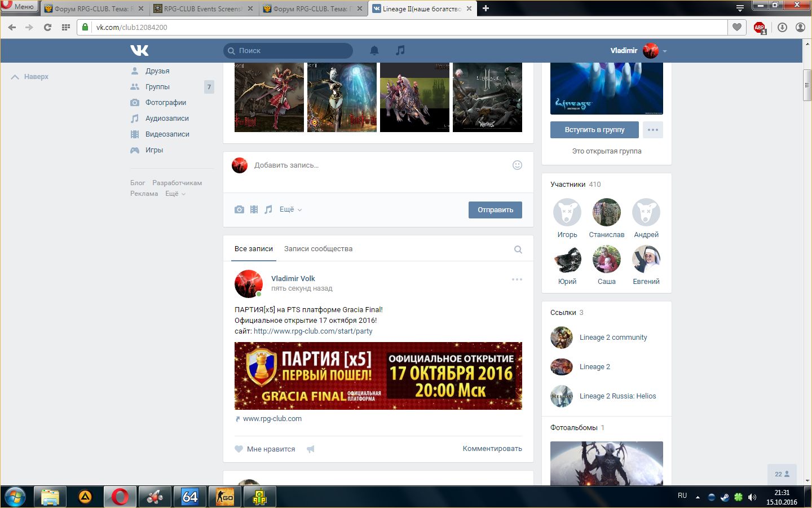Open the Windows Start menu
812x508 pixels.
click(x=15, y=497)
